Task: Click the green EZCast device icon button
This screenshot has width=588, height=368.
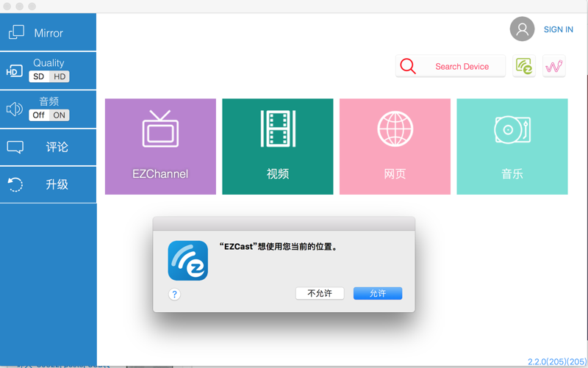Action: pos(524,66)
